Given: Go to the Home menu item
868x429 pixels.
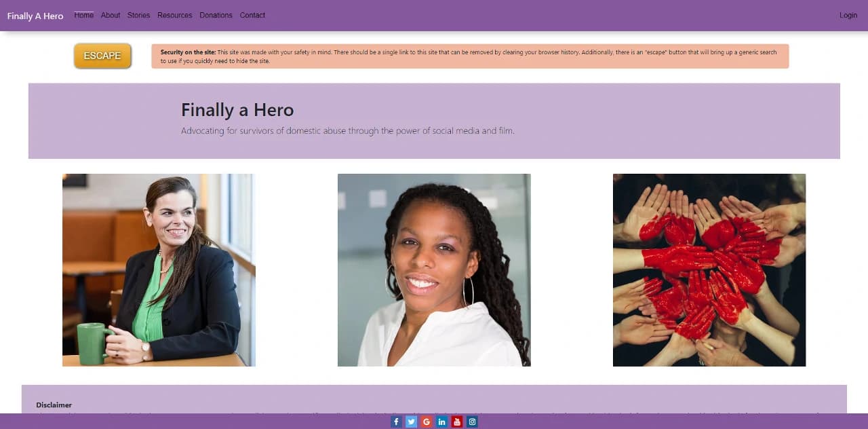Looking at the screenshot, I should point(84,15).
